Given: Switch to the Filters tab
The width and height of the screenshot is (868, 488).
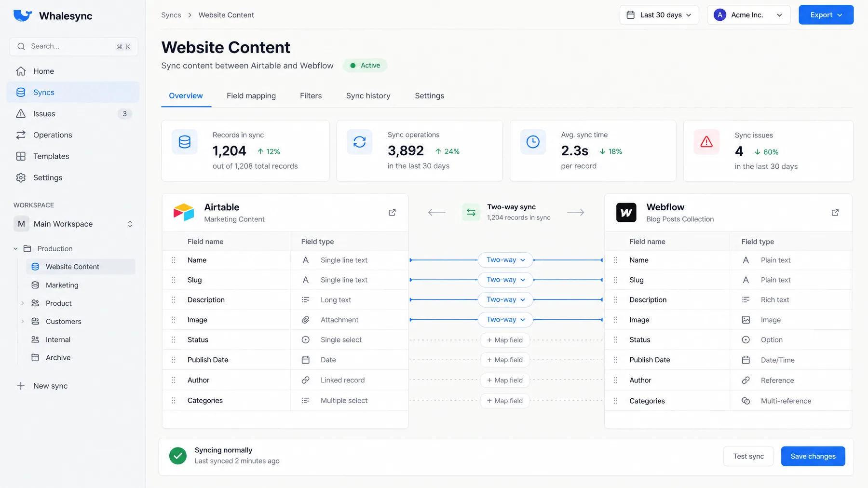Looking at the screenshot, I should [x=311, y=96].
